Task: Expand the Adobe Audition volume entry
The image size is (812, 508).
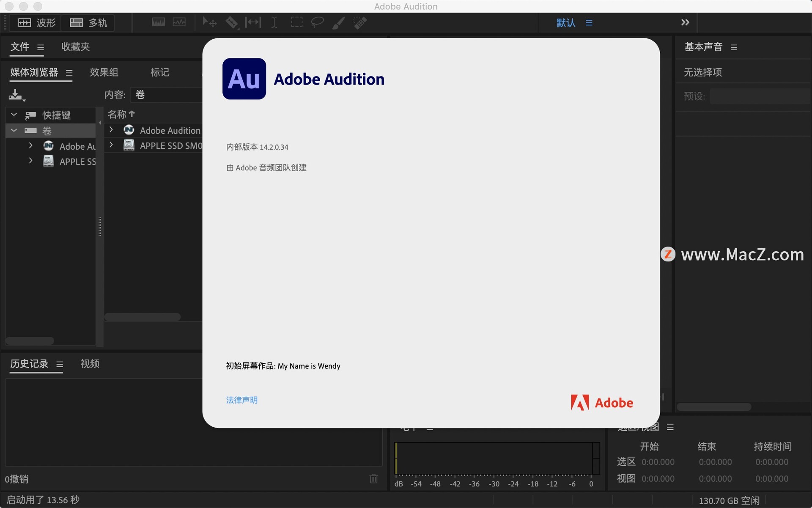Action: click(30, 146)
